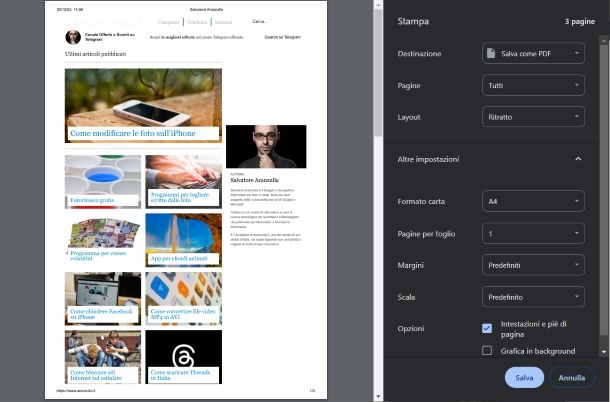
Task: Open Fotoritocco gratis article link
Action: pos(92,200)
